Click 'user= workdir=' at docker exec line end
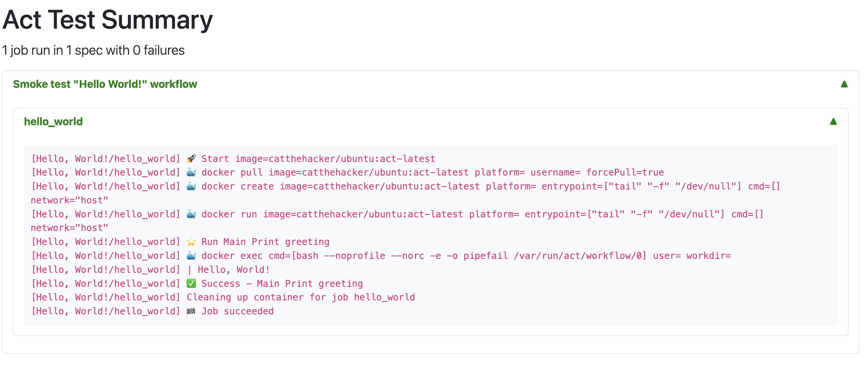The width and height of the screenshot is (868, 365). (x=692, y=256)
